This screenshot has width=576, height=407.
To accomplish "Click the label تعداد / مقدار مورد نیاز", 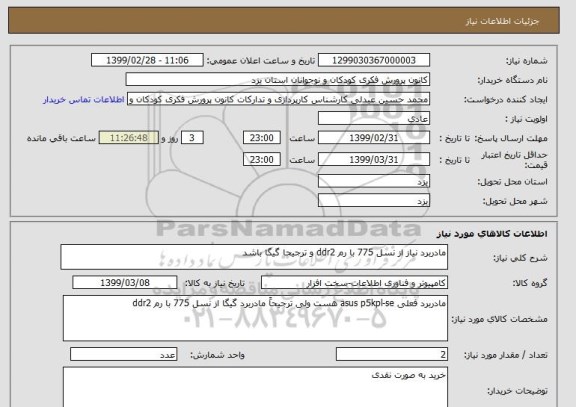I will [506, 355].
